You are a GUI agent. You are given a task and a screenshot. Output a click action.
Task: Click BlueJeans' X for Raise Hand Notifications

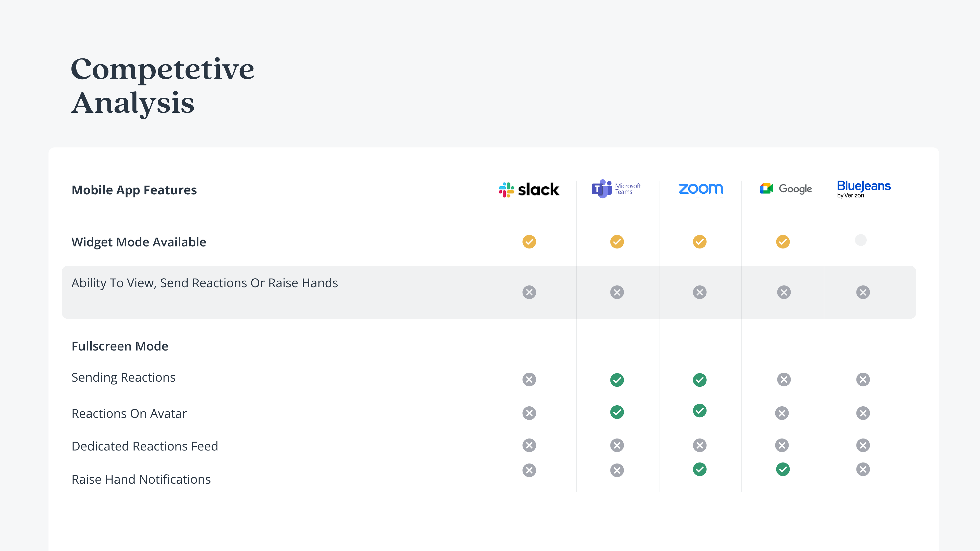pyautogui.click(x=863, y=469)
